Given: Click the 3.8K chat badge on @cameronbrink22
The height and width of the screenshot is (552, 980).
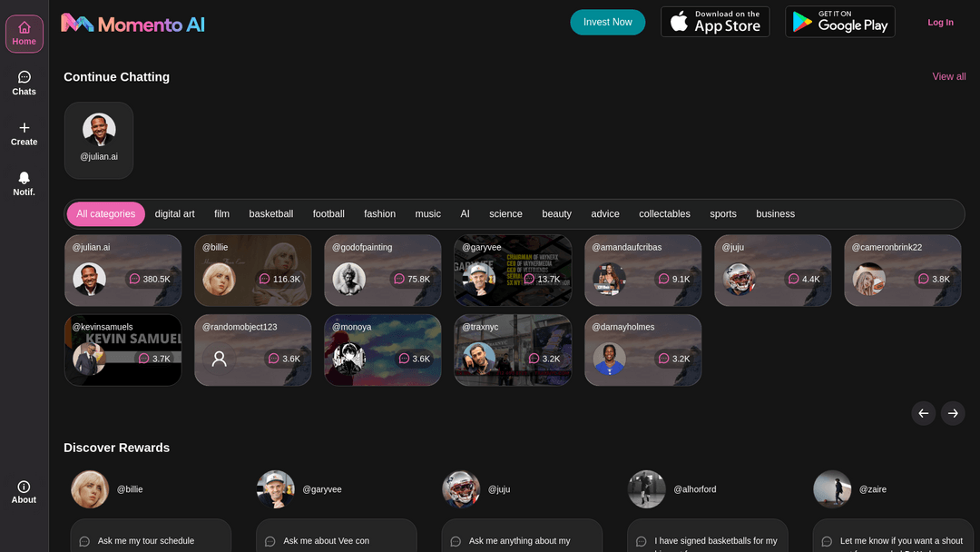Looking at the screenshot, I should pyautogui.click(x=934, y=279).
